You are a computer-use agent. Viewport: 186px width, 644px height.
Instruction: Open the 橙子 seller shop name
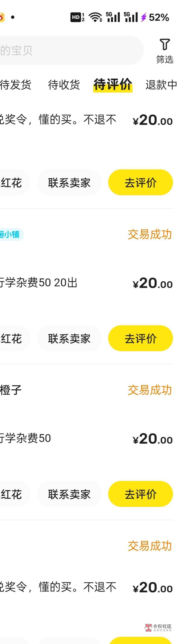point(11,390)
